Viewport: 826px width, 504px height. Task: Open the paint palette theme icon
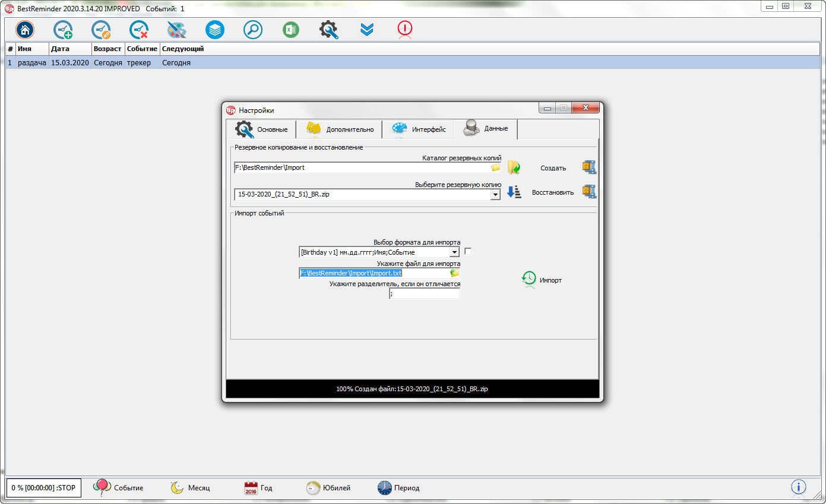[177, 30]
